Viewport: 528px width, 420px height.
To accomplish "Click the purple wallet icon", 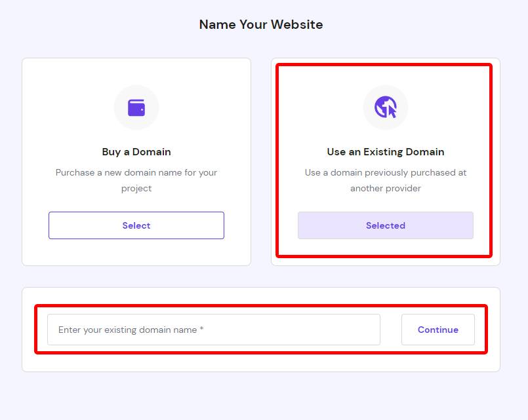I will pos(136,107).
